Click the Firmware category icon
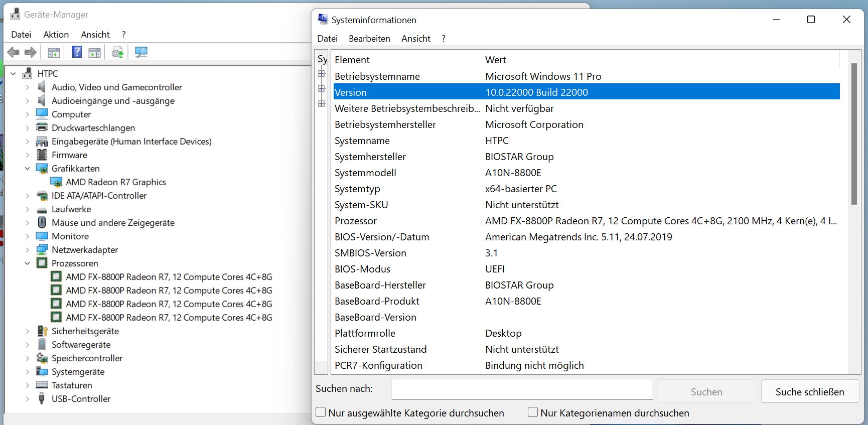Image resolution: width=868 pixels, height=425 pixels. click(x=42, y=155)
